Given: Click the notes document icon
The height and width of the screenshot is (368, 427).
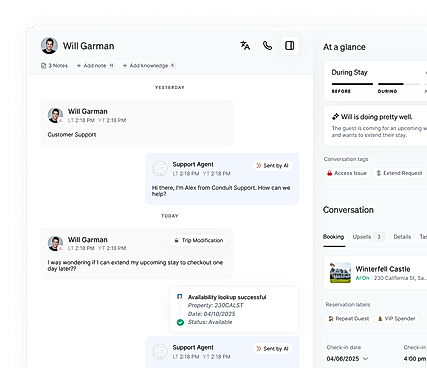Looking at the screenshot, I should (x=43, y=66).
